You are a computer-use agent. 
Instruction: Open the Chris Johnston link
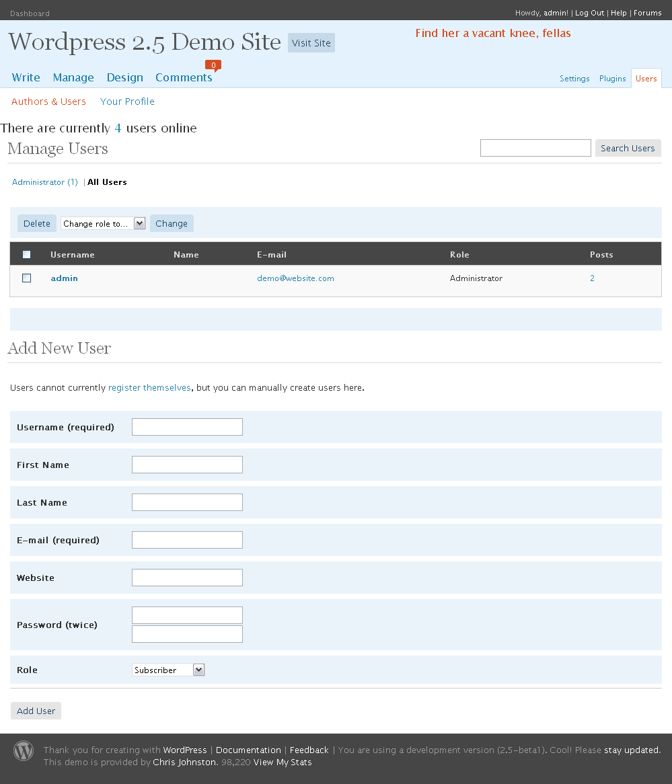point(184,762)
